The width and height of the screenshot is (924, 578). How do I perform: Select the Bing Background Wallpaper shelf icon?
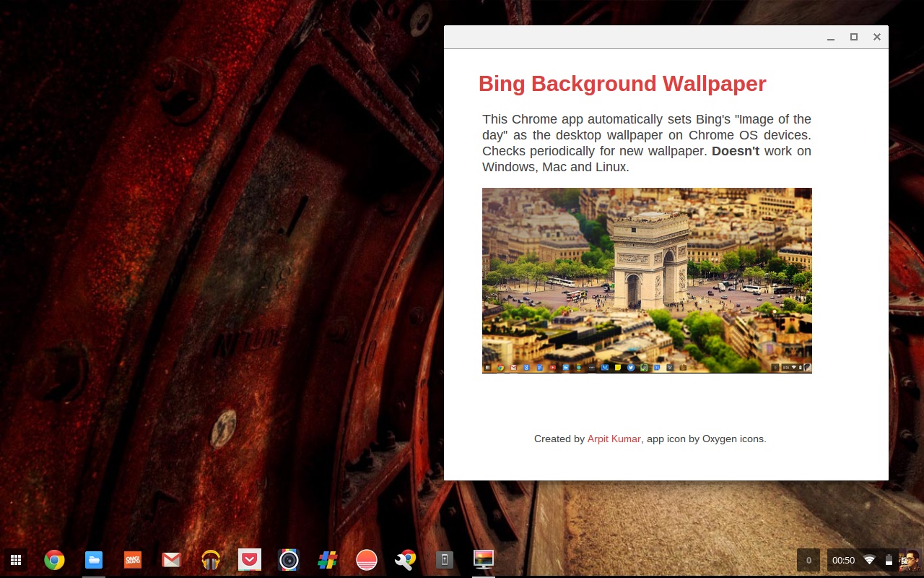click(484, 560)
